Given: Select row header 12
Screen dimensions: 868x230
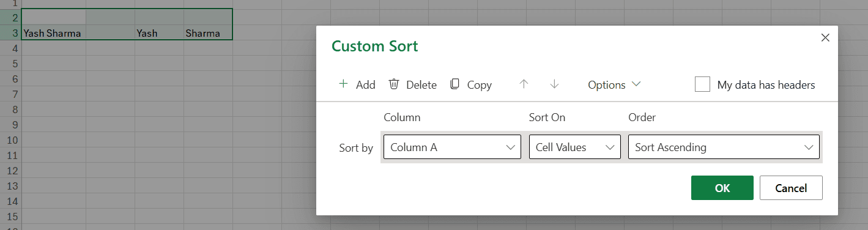Looking at the screenshot, I should 10,171.
